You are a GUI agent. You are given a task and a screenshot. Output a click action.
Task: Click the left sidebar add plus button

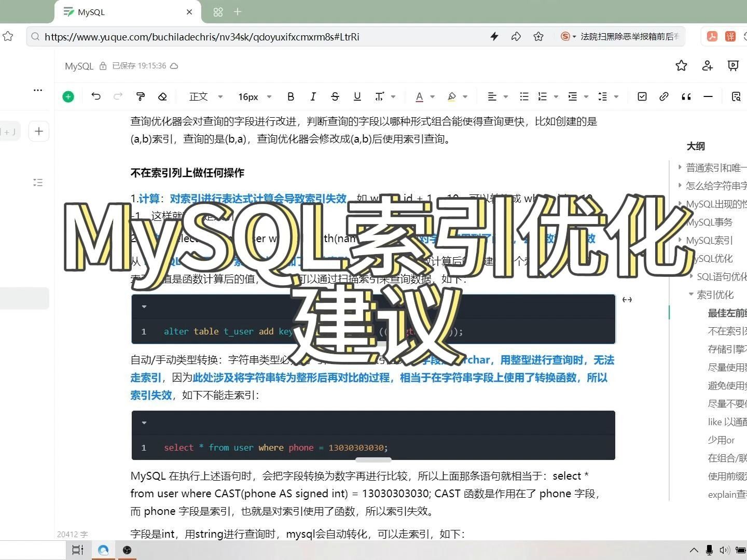[39, 131]
